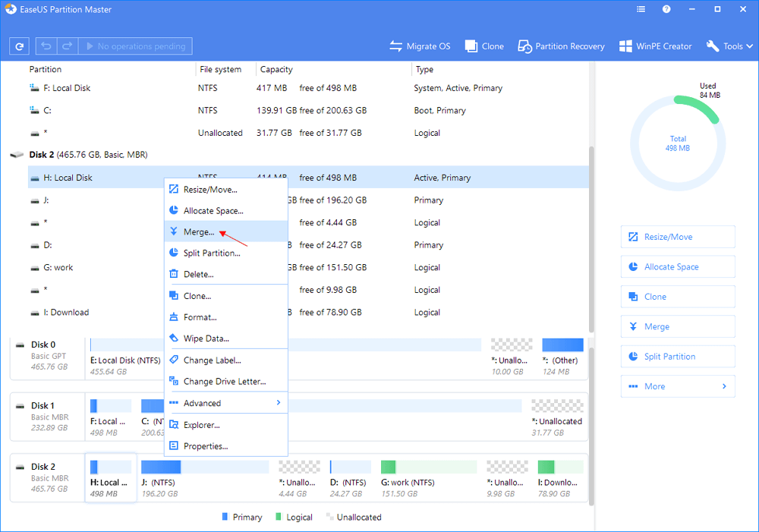
Task: Open the task list icon in title bar
Action: coord(641,9)
